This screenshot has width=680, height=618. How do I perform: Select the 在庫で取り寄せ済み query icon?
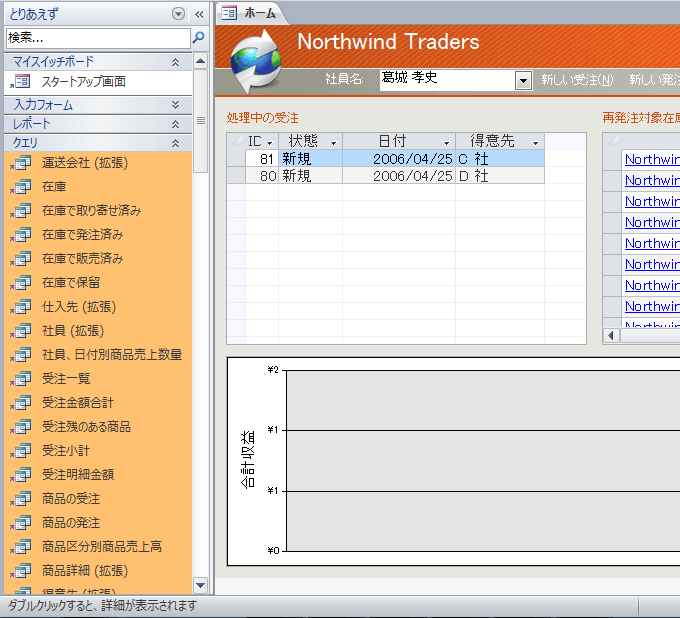tap(21, 211)
